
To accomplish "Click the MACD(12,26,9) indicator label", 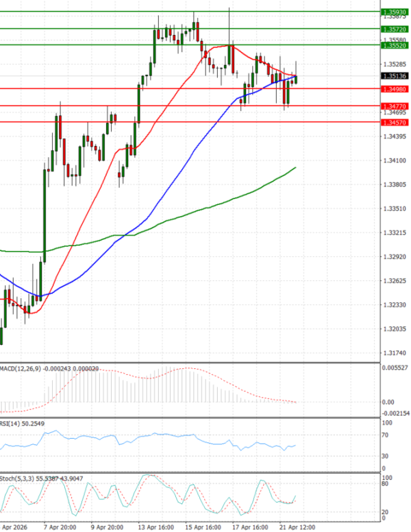I will 21,369.
